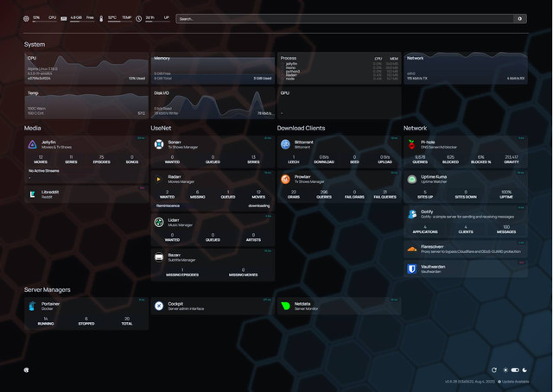Click 'No Active Streams' in the Jellyfin card
This screenshot has height=392, width=553.
pos(44,171)
